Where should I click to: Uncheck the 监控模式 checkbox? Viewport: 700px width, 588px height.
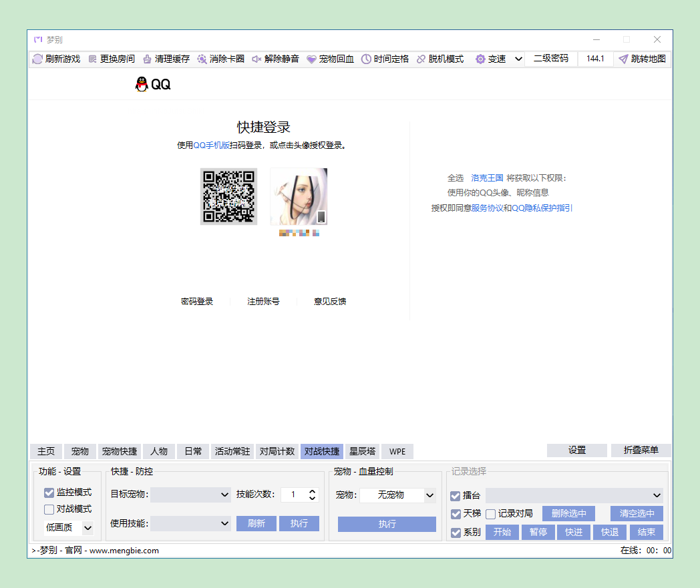[x=49, y=493]
